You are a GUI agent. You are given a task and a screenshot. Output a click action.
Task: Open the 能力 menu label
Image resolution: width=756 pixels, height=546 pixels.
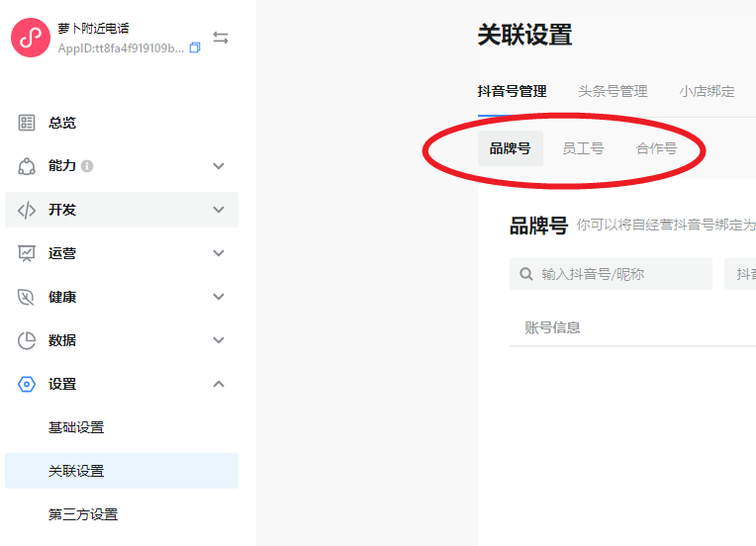(x=62, y=166)
